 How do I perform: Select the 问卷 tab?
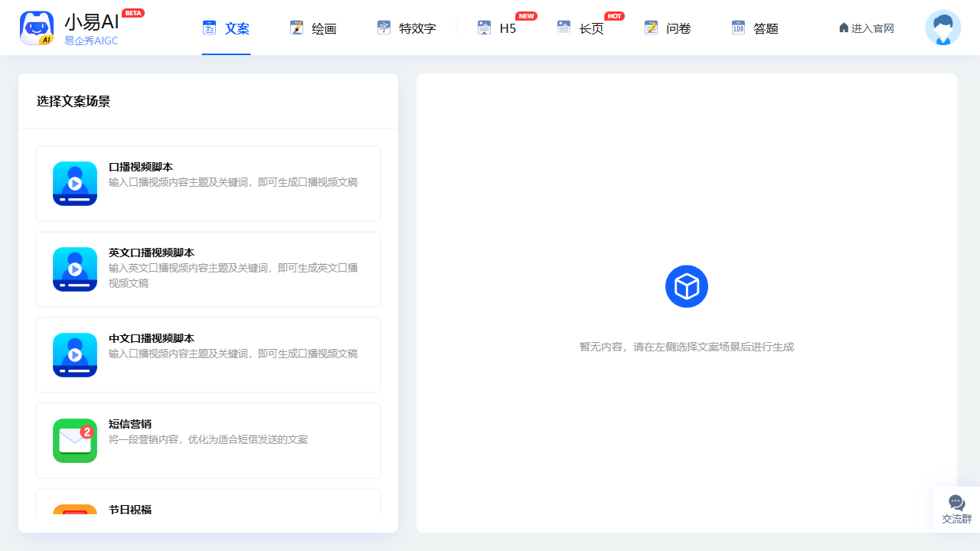[668, 28]
